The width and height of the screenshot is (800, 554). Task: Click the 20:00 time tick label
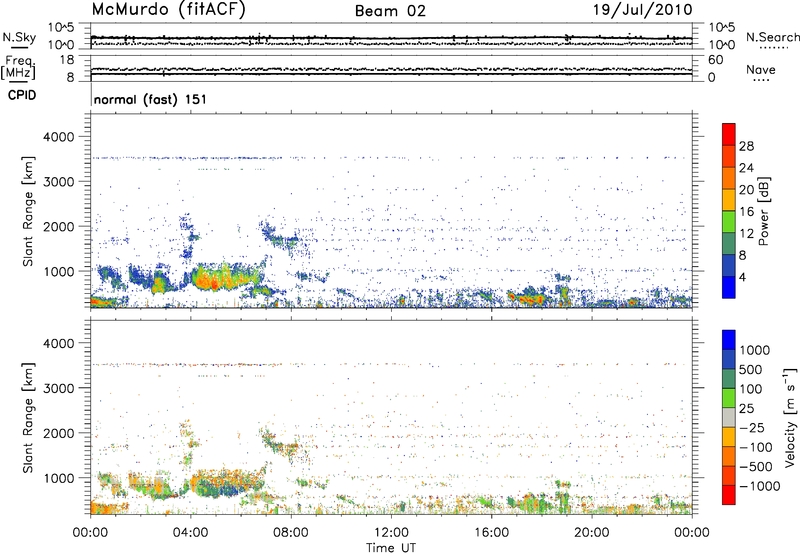[591, 533]
